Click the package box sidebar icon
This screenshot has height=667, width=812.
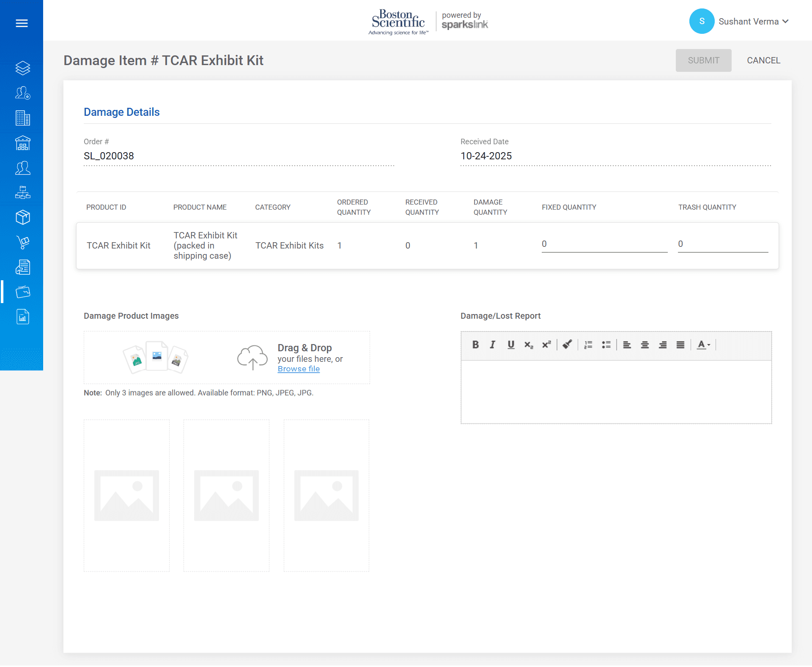tap(22, 217)
